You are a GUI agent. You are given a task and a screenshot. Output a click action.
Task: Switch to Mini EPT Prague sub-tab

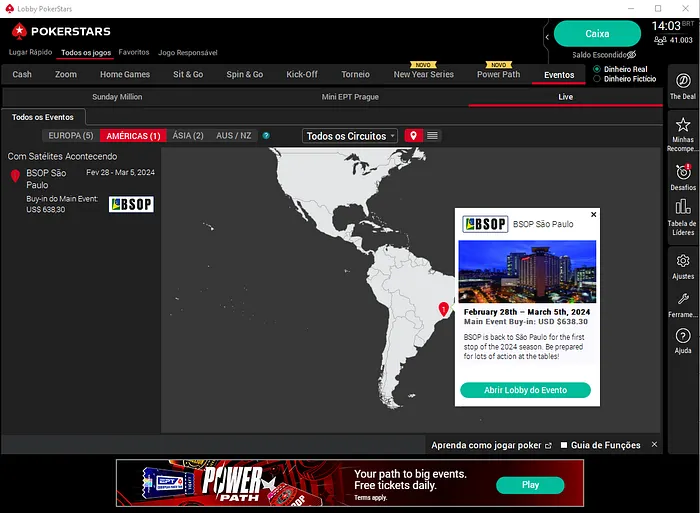coord(350,97)
